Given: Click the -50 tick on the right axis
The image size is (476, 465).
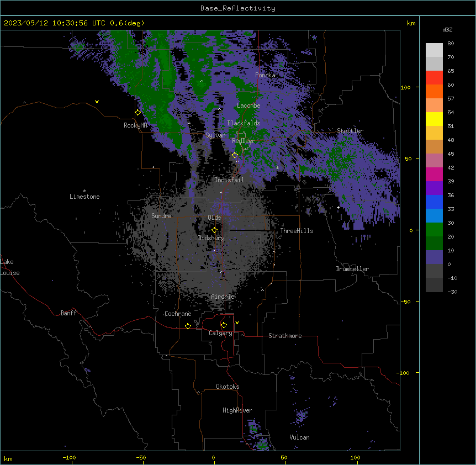Looking at the screenshot, I should 405,302.
